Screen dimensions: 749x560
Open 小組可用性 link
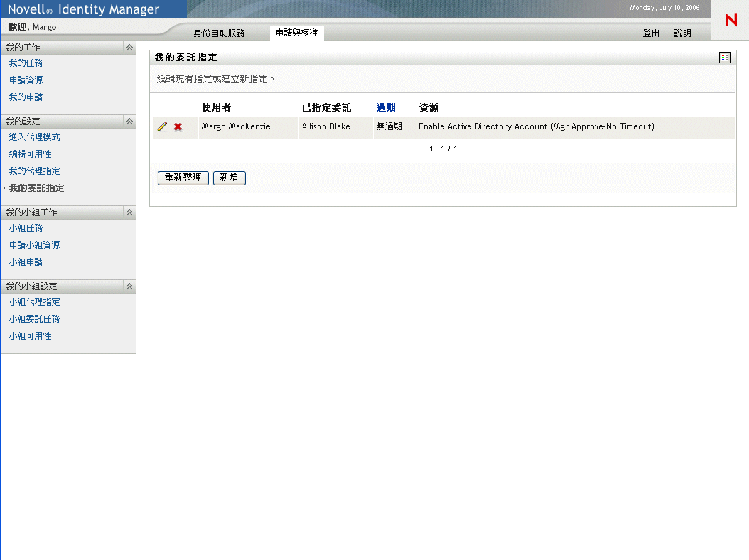click(30, 336)
